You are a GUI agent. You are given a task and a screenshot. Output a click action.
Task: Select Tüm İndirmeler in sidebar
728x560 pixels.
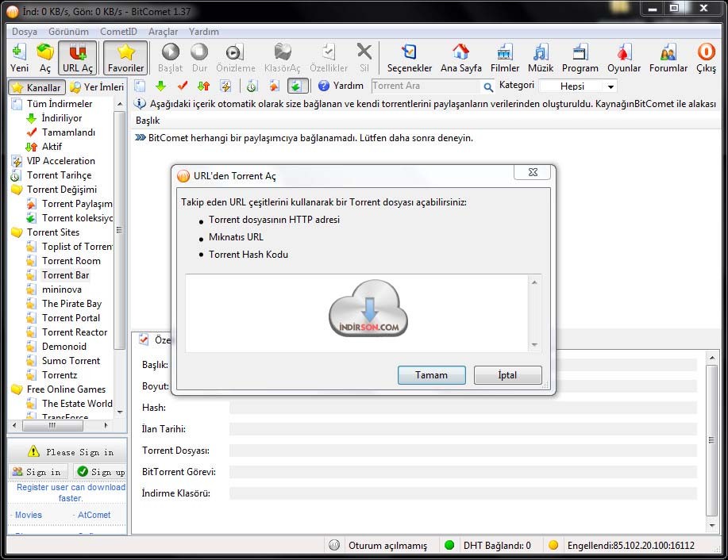[x=60, y=104]
